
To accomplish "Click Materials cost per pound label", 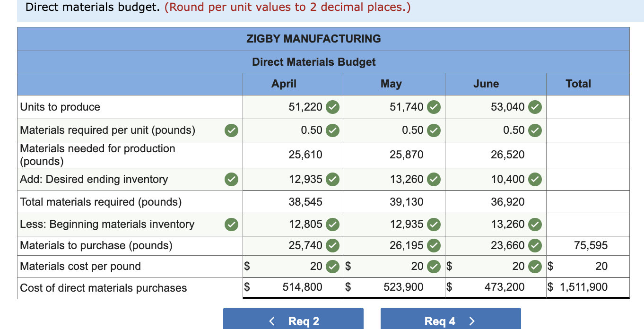I will pos(80,266).
